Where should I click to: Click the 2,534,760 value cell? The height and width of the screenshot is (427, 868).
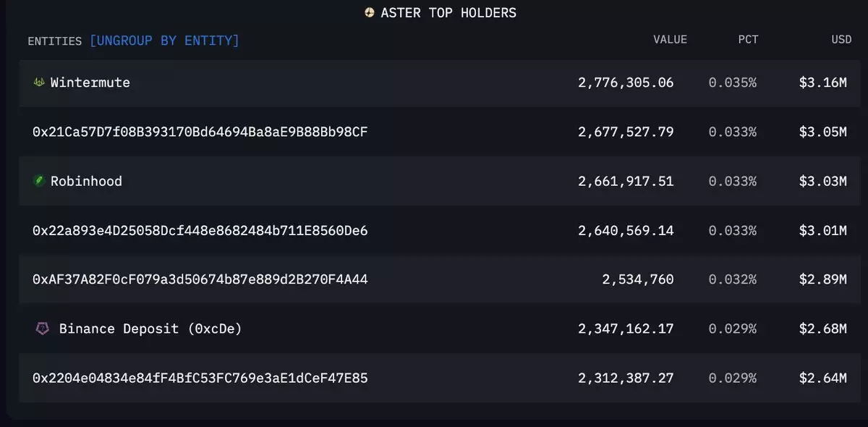(x=637, y=279)
